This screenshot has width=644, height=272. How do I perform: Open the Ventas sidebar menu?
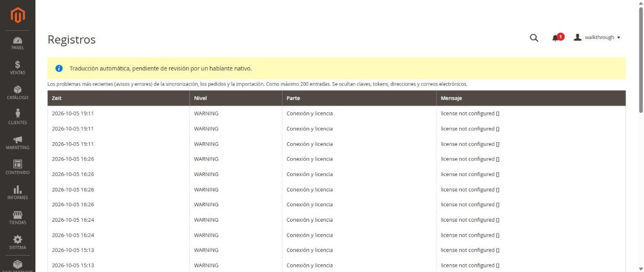pos(17,68)
